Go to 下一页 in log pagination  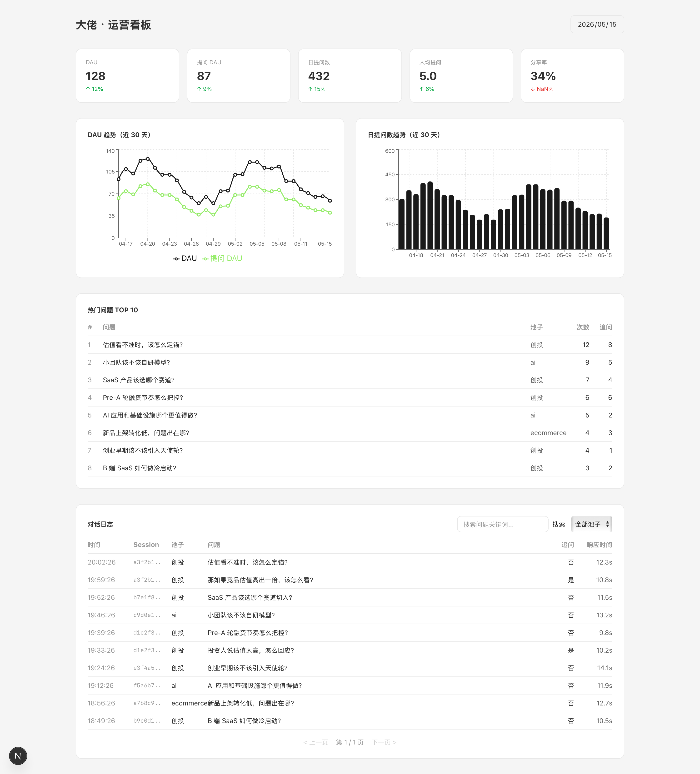point(384,742)
